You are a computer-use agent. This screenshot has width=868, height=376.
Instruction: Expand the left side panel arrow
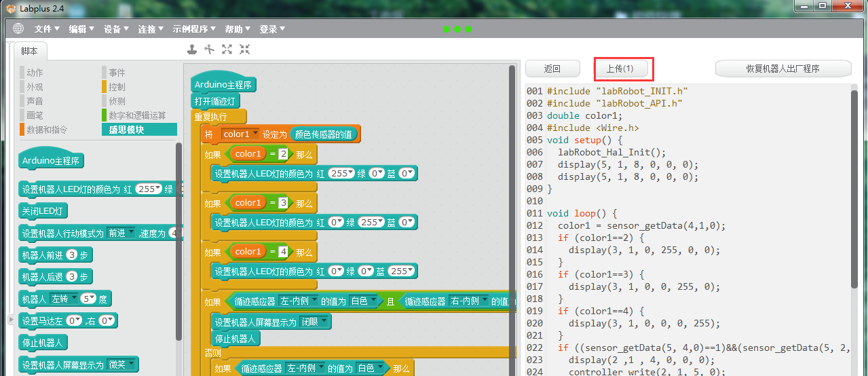tap(10, 319)
